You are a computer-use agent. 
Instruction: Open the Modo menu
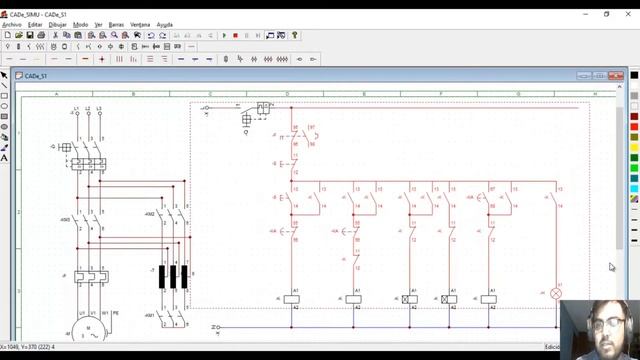[80, 25]
